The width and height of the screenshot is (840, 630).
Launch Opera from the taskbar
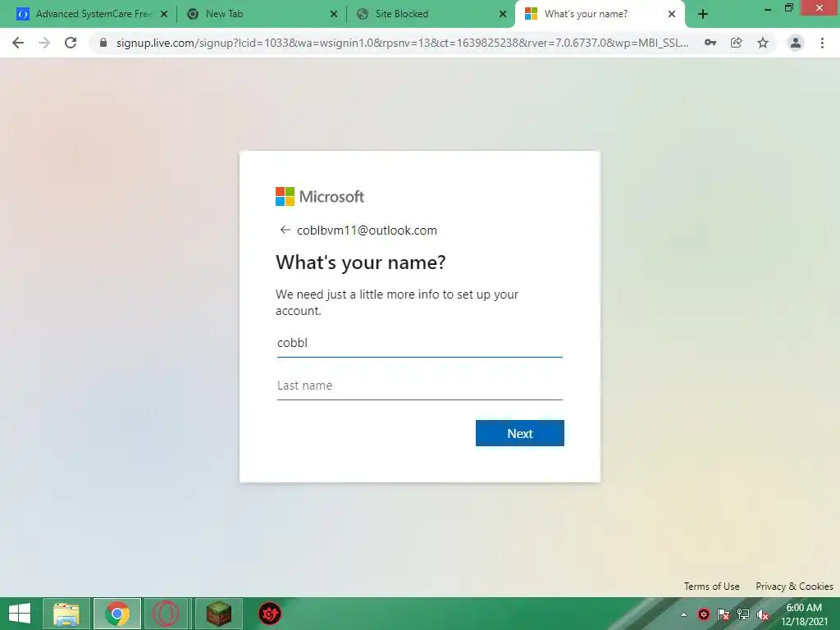[x=166, y=614]
